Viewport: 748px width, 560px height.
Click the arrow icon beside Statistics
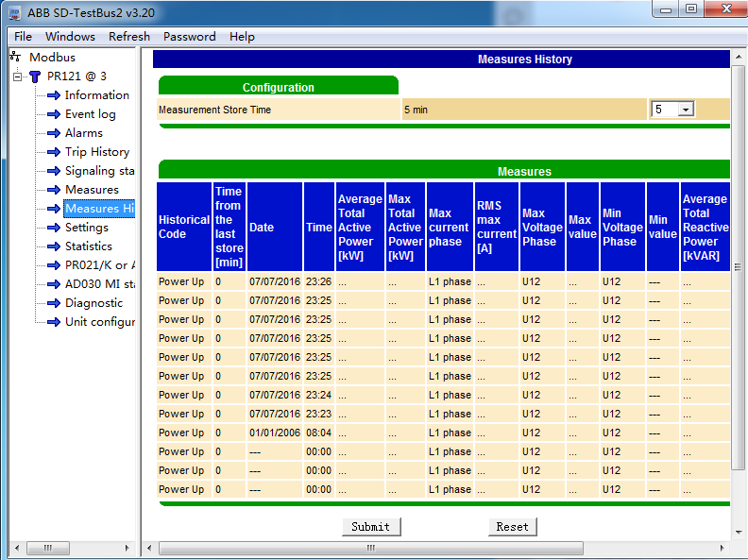click(54, 246)
